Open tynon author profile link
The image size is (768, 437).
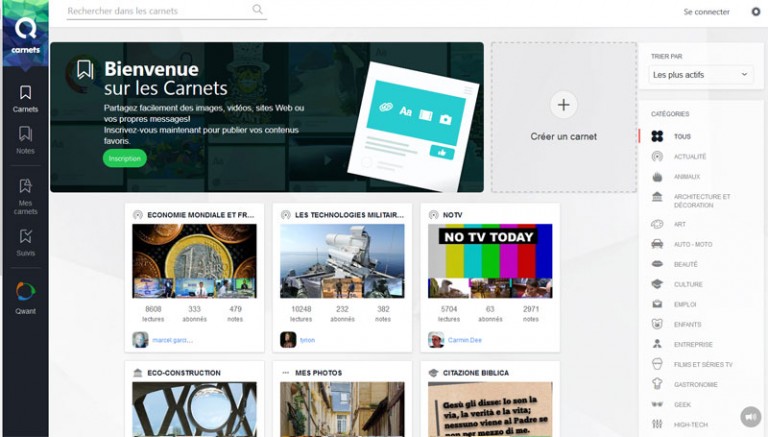pyautogui.click(x=307, y=340)
